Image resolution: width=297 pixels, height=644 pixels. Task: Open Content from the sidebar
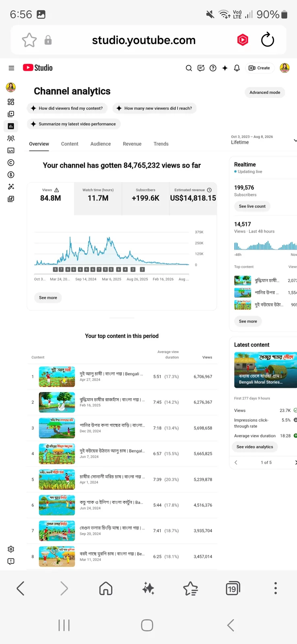[x=11, y=114]
